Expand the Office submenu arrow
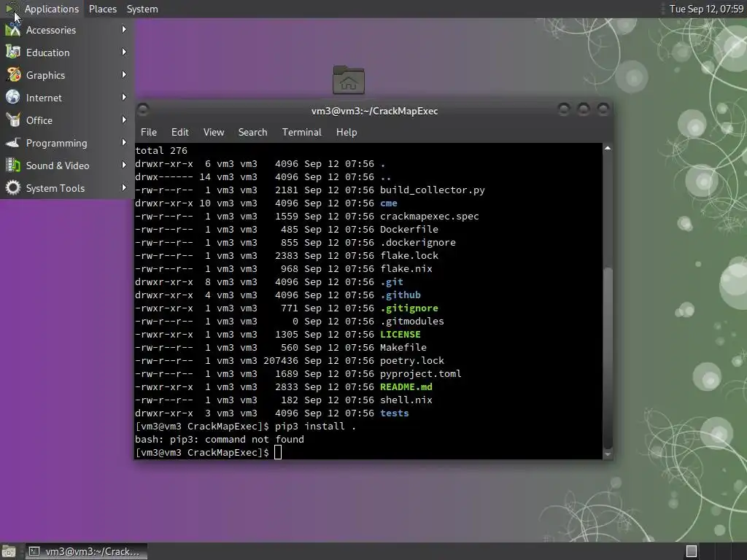This screenshot has height=560, width=747. point(124,120)
